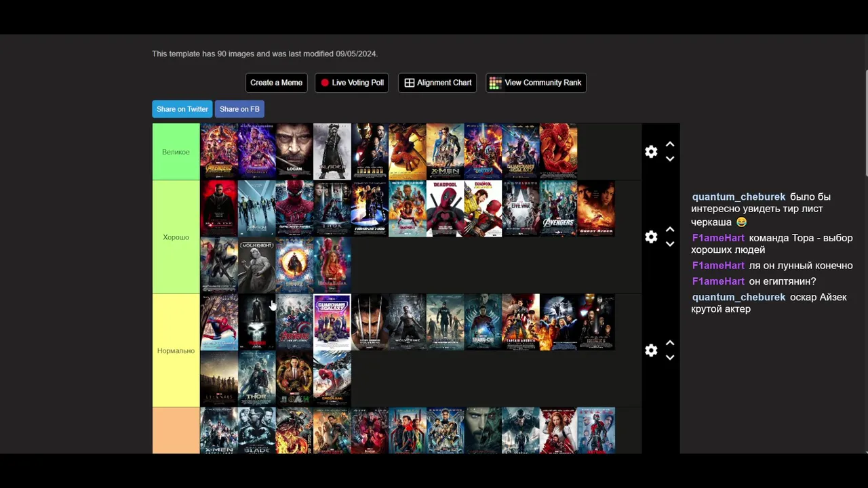Move the Великое tier row down
The height and width of the screenshot is (488, 868).
pyautogui.click(x=670, y=159)
